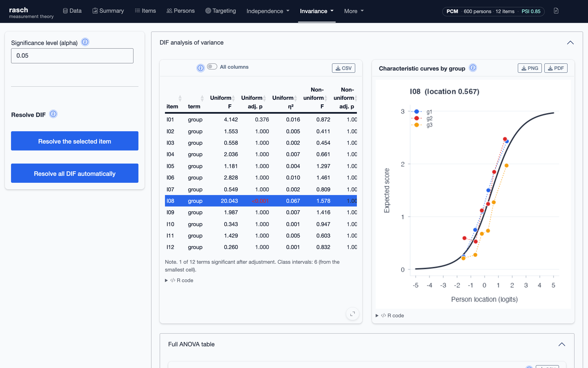
Task: Click info icon beside Significance level
Action: click(x=85, y=42)
